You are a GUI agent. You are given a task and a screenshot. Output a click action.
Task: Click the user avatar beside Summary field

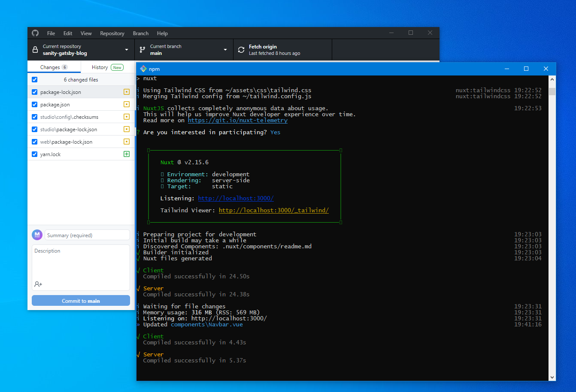click(x=37, y=235)
